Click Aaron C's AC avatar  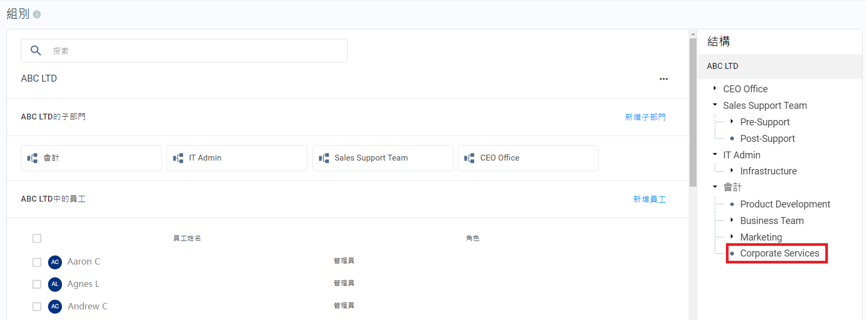(x=55, y=262)
